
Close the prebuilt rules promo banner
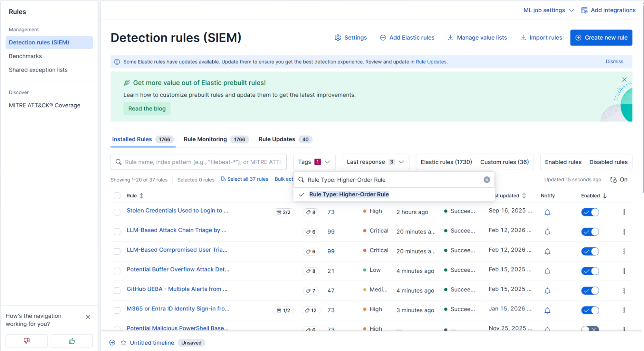point(624,80)
